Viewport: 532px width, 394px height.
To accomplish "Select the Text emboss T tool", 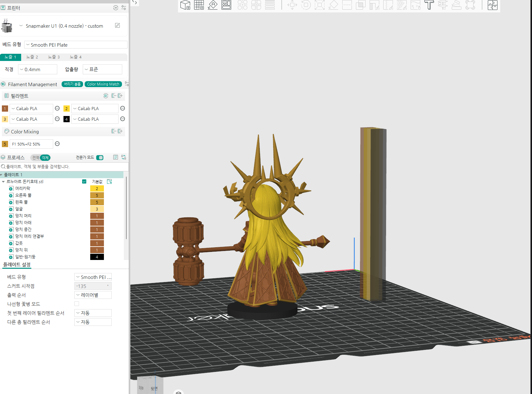I will (429, 5).
